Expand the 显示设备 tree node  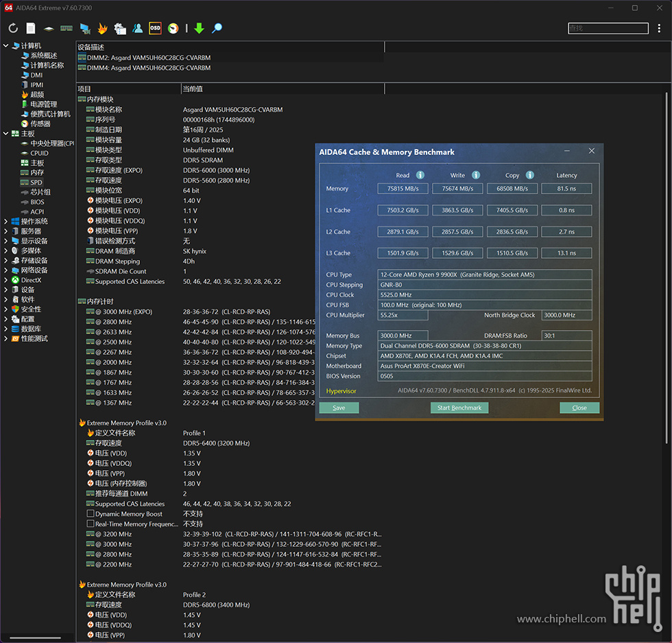(x=5, y=241)
